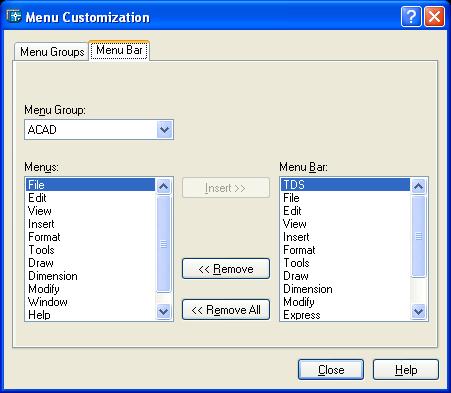Click the Insert >> button
The width and height of the screenshot is (451, 393).
[x=226, y=188]
